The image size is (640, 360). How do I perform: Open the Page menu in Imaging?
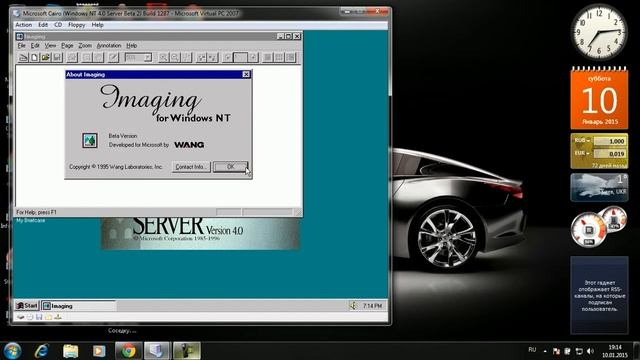67,45
